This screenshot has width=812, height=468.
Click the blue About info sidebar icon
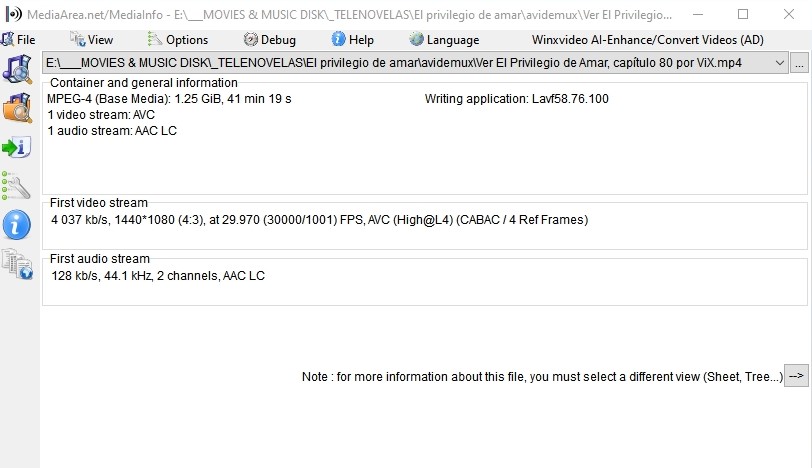(x=18, y=224)
